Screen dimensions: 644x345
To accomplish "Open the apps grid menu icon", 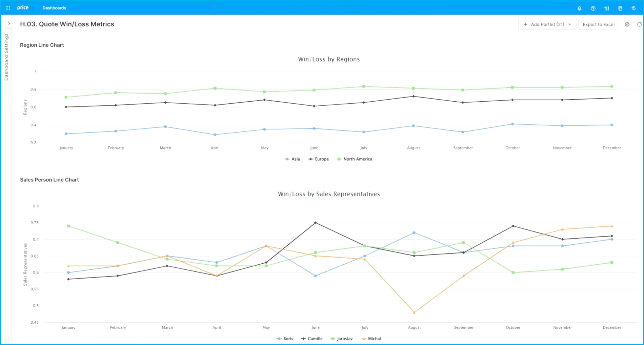I will tap(8, 8).
